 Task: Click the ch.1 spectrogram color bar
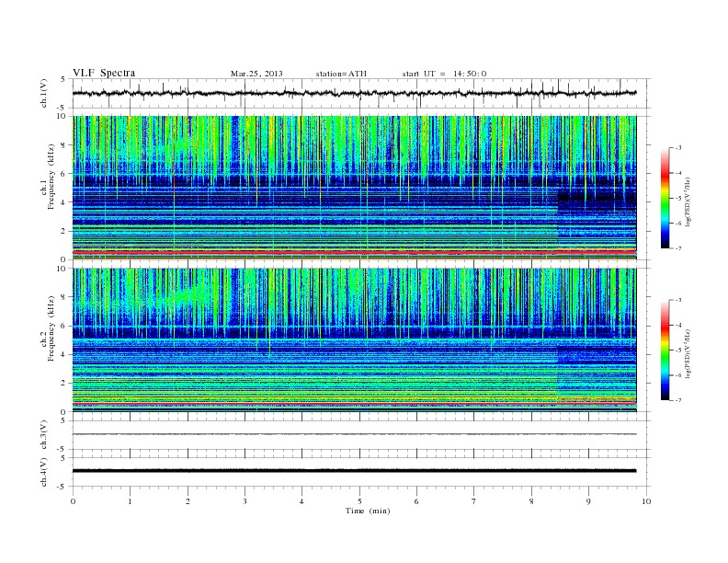(x=665, y=198)
